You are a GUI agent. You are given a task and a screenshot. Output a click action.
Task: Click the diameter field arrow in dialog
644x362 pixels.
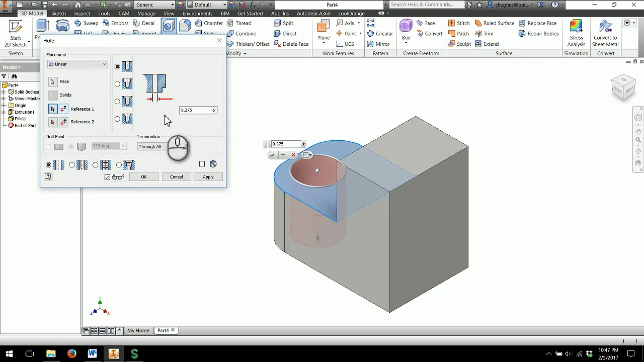click(x=214, y=110)
